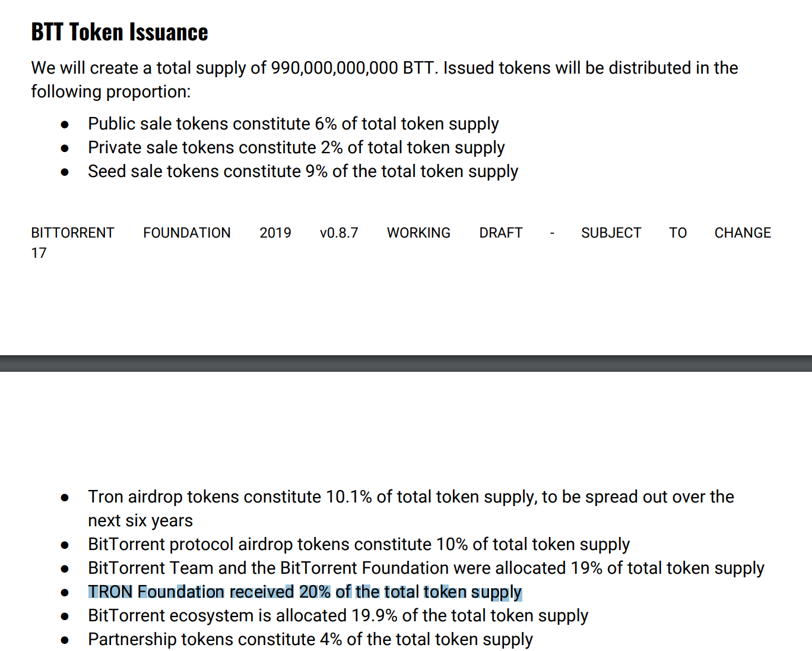Click the Partnership tokens 4% line
This screenshot has width=812, height=651.
(310, 639)
